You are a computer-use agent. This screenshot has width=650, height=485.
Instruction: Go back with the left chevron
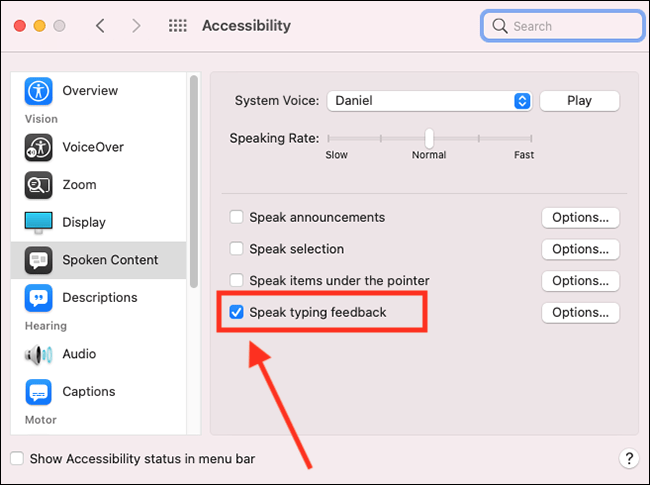pyautogui.click(x=100, y=26)
